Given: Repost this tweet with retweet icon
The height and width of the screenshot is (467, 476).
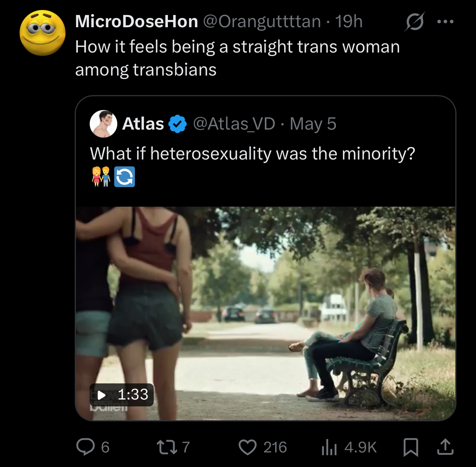Looking at the screenshot, I should coord(167,447).
